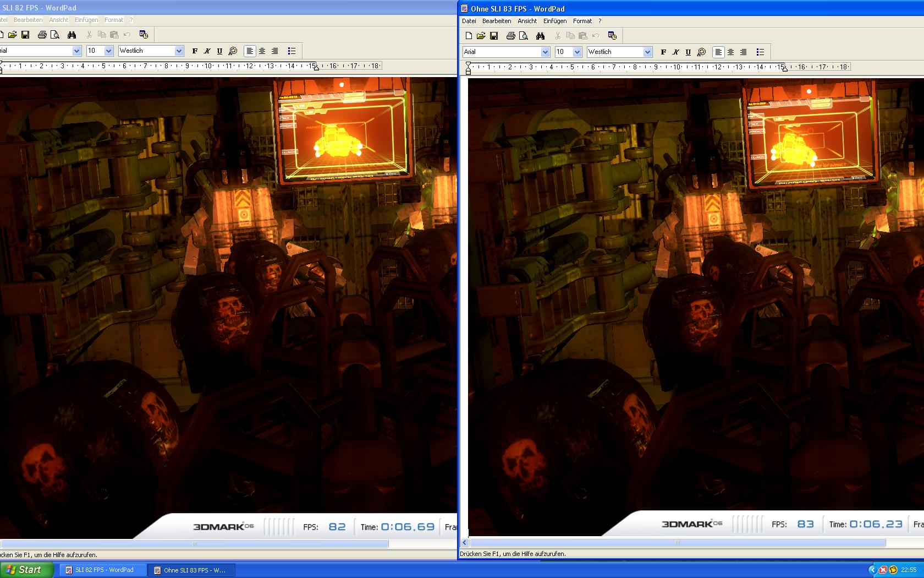
Task: Click the Cut scissors icon in Ohne SLI 83 FPS window
Action: point(558,36)
